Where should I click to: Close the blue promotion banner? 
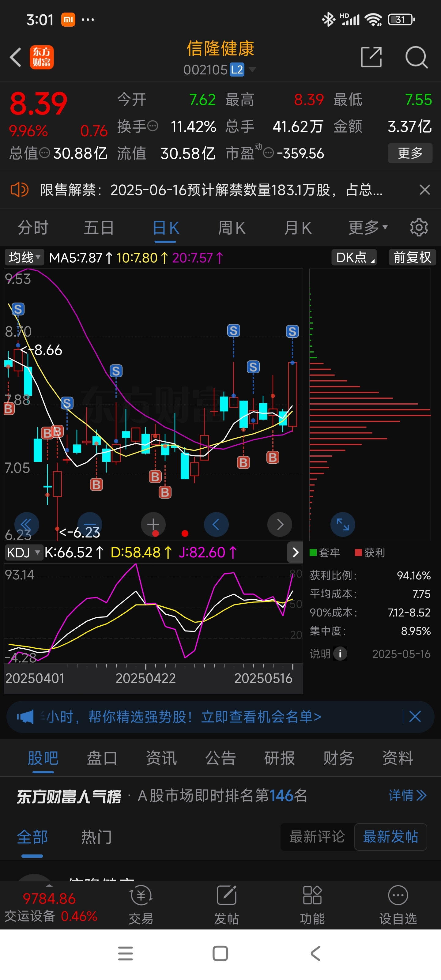pos(415,716)
